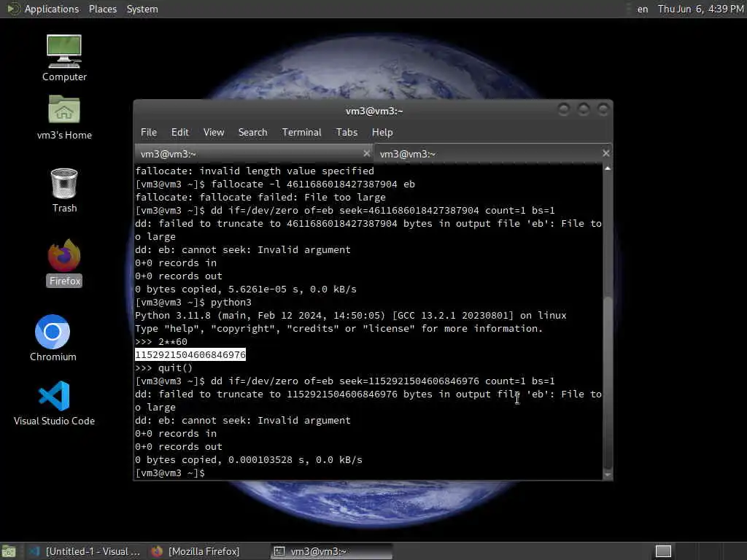Open the Terminal menu in menu bar
This screenshot has width=747, height=560.
tap(301, 133)
